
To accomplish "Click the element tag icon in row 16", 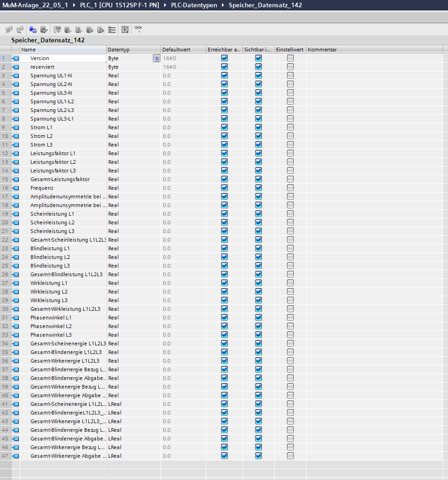I will (15, 188).
